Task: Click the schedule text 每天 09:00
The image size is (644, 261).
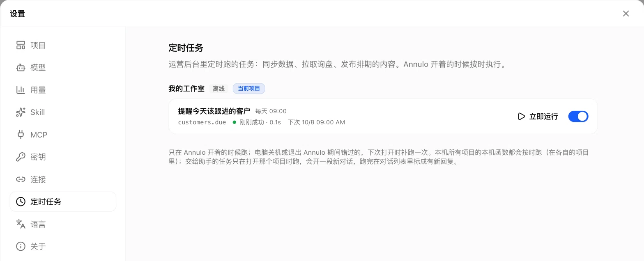Action: coord(271,111)
